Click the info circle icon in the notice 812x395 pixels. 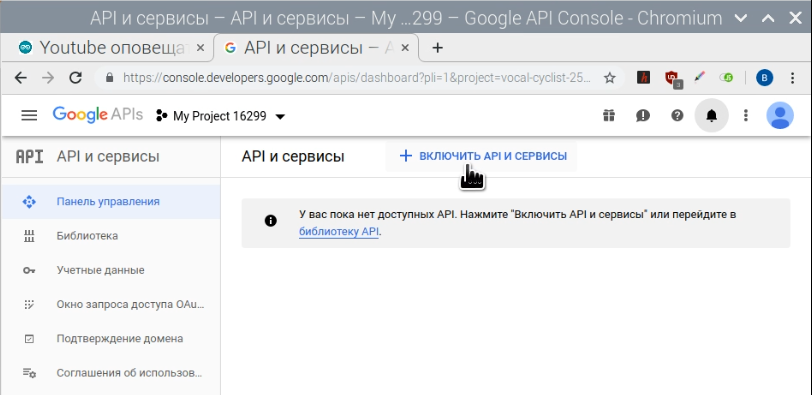[x=270, y=221]
